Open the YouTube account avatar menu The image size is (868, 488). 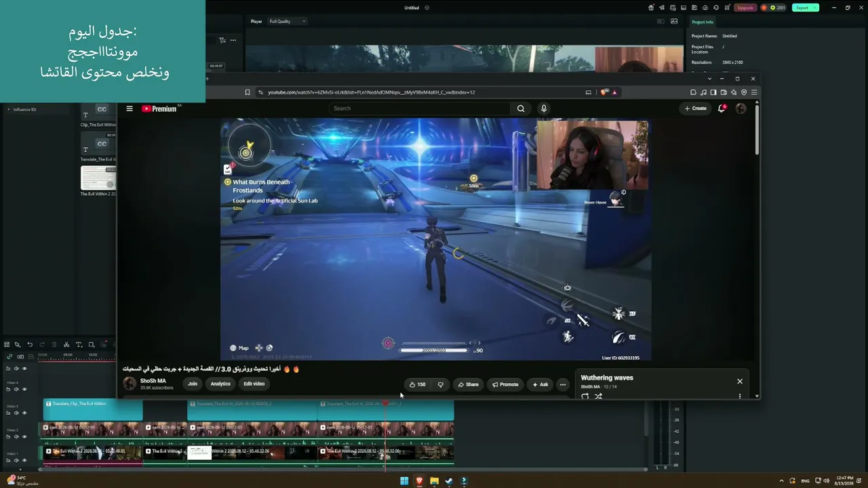pyautogui.click(x=741, y=108)
